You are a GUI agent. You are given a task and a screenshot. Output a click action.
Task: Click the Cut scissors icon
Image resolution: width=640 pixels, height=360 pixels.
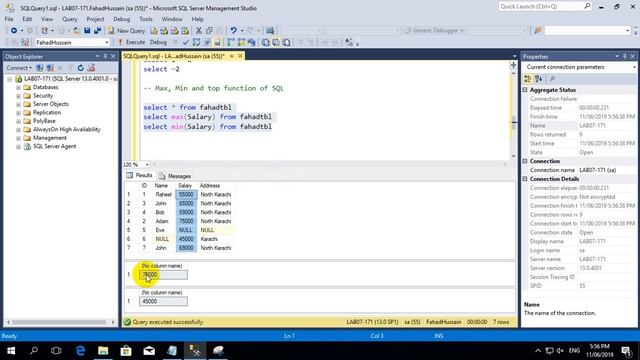click(x=199, y=31)
